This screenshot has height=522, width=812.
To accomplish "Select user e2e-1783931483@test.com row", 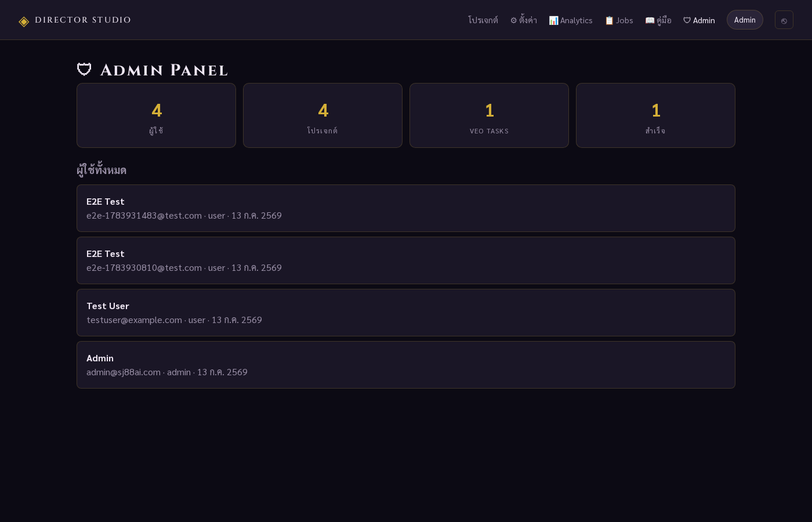I will pos(406,208).
